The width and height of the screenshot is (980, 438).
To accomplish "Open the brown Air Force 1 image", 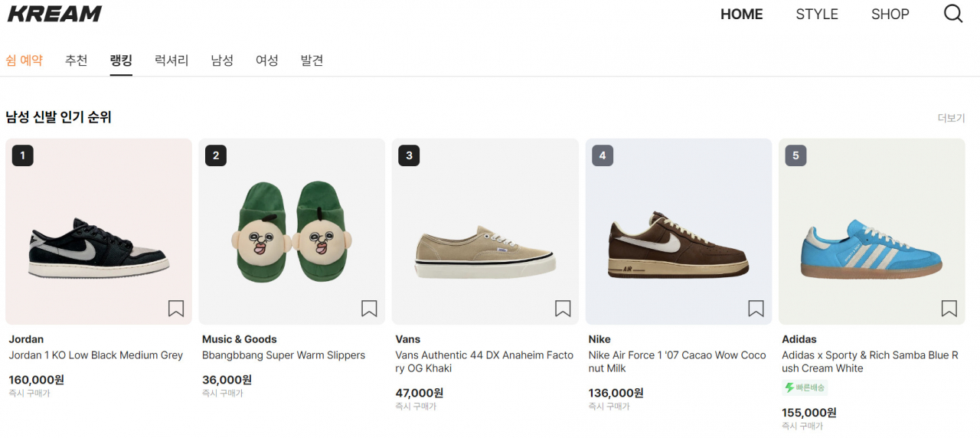I will coord(678,231).
